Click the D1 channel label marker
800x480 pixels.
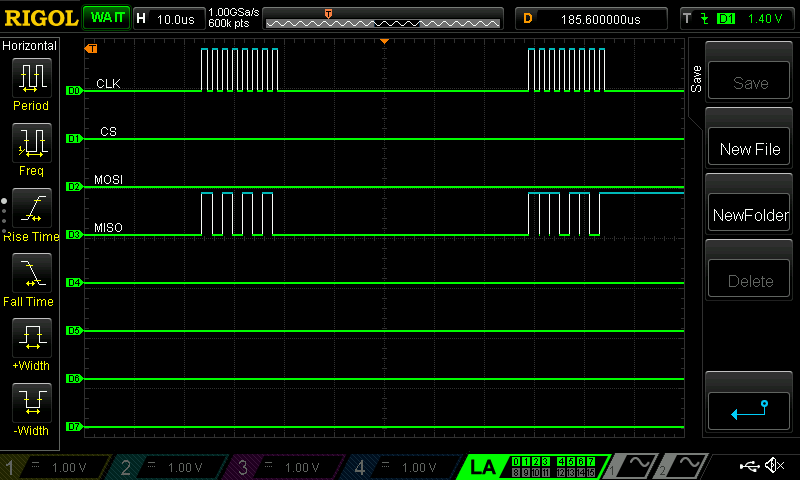[74, 139]
